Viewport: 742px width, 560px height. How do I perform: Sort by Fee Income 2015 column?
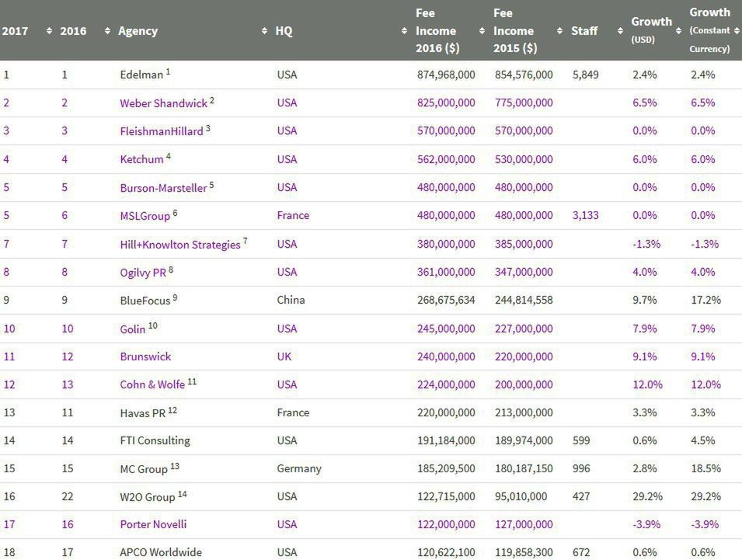[514, 31]
